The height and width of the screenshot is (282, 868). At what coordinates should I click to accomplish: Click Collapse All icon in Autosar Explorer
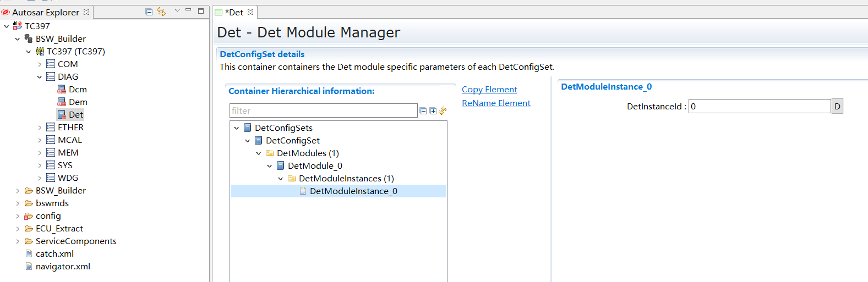(149, 12)
